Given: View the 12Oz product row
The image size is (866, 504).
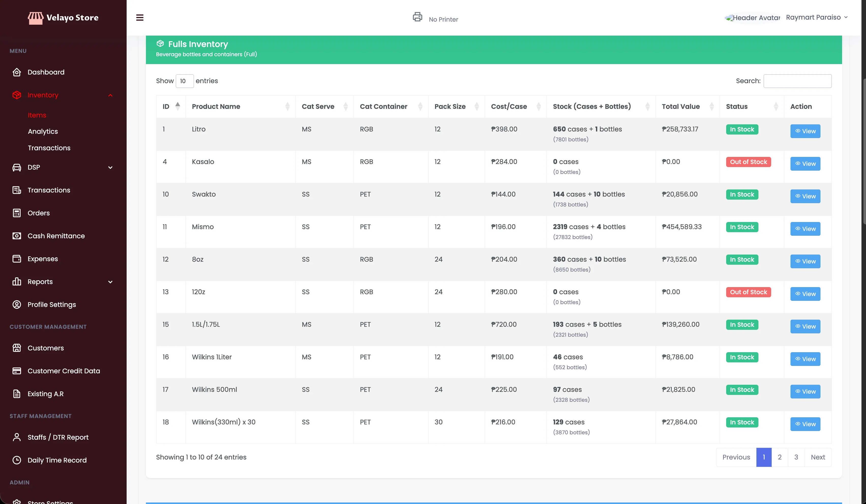Looking at the screenshot, I should (805, 294).
